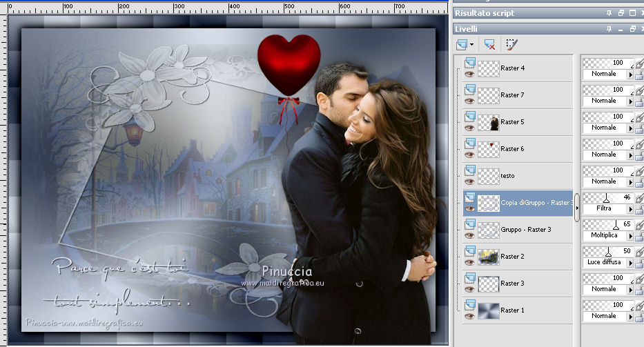Click the layer type icon of Raster 2

pyautogui.click(x=470, y=250)
